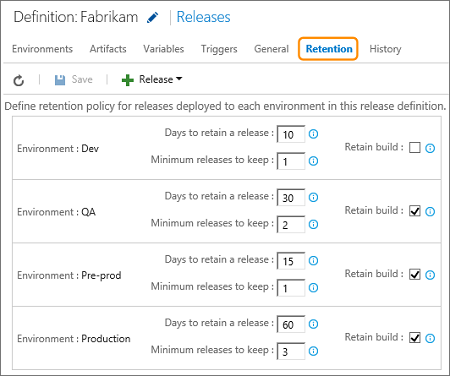
Task: Uncheck Retain build for Production environment
Action: (x=415, y=338)
